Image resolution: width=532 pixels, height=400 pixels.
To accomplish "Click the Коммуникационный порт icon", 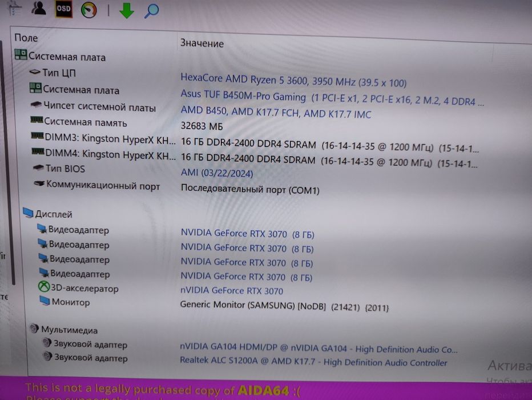I will [39, 183].
